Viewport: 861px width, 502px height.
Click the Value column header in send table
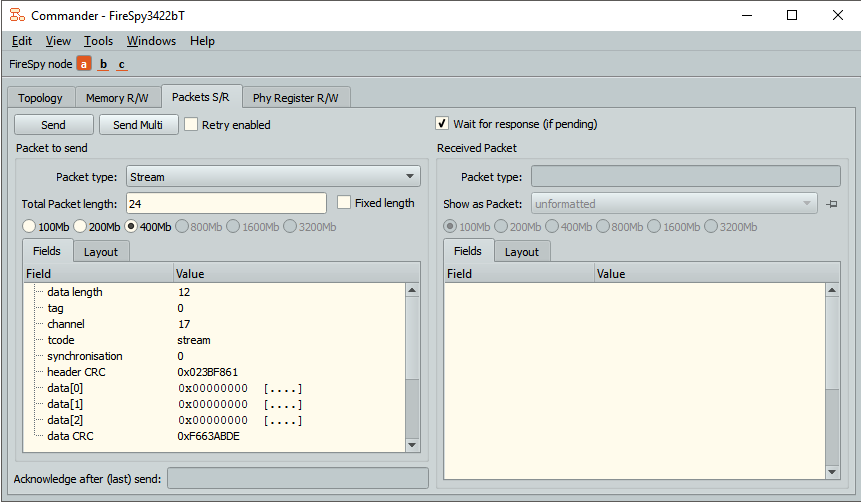click(x=297, y=273)
